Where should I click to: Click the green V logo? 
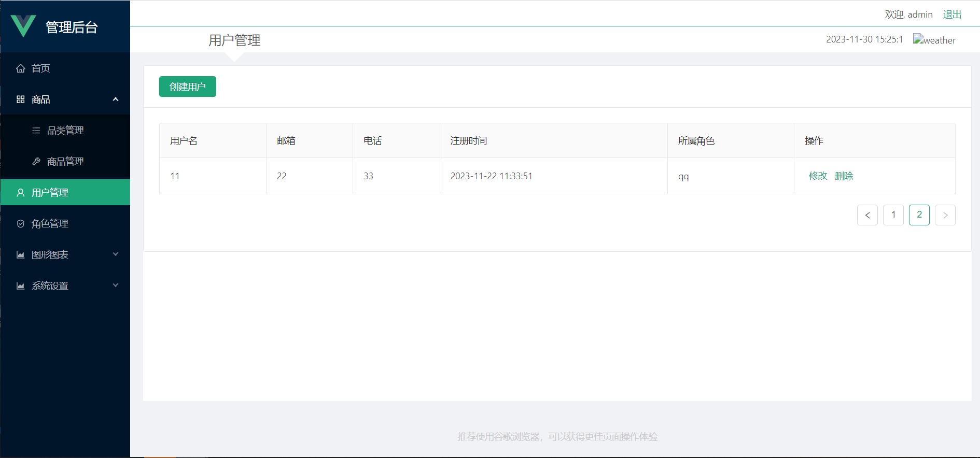pos(23,26)
